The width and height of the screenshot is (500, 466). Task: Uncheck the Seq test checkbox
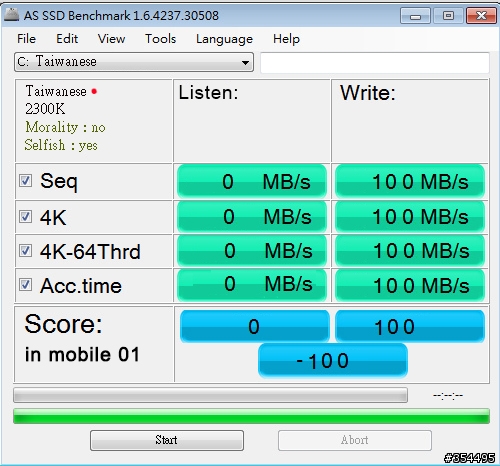pyautogui.click(x=25, y=181)
